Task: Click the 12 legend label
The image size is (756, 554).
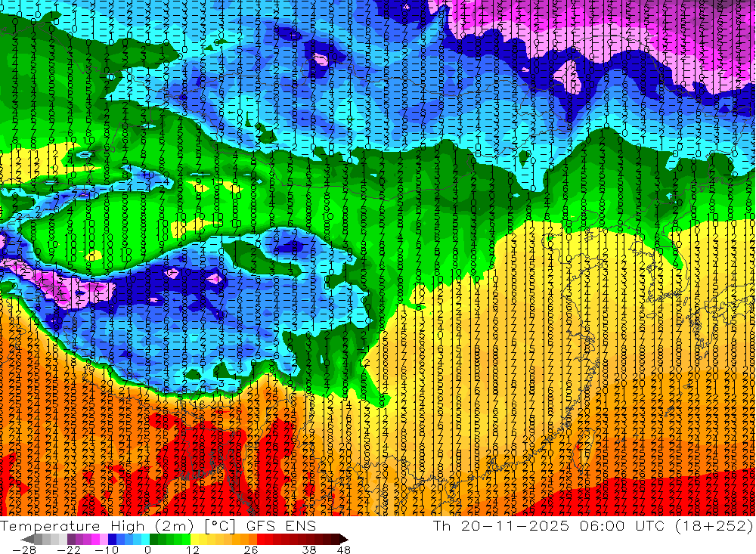Action: pos(192,549)
